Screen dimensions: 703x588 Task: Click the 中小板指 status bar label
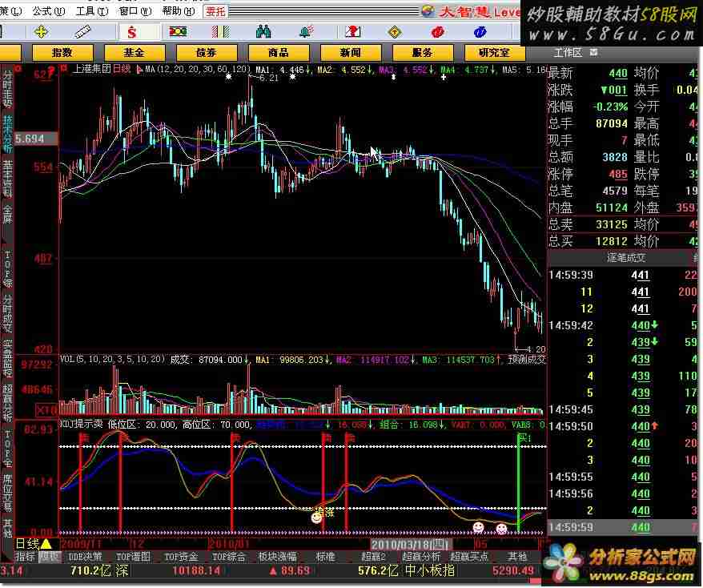tap(430, 571)
